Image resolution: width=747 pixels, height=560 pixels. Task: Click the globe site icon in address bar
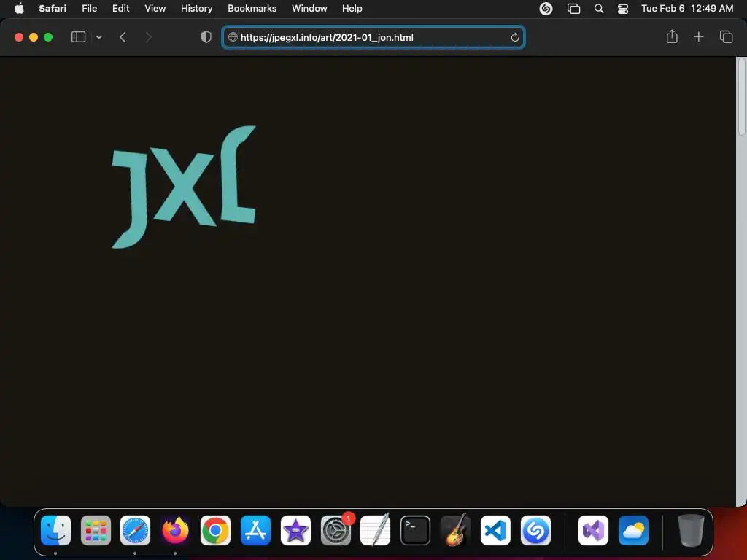233,37
